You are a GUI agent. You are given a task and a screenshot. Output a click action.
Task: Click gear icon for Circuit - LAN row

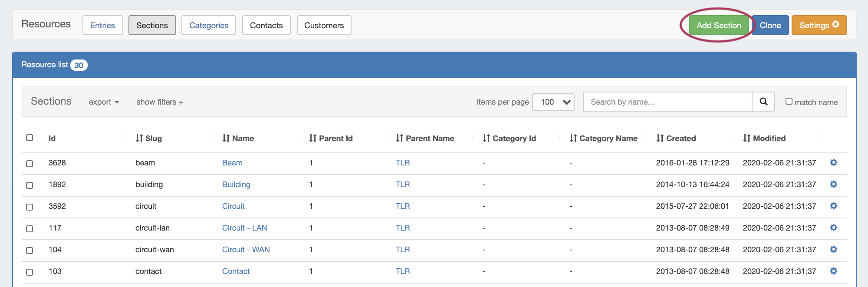(833, 228)
